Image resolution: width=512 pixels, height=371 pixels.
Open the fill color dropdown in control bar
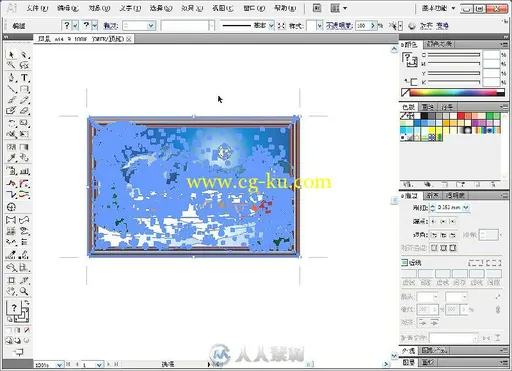[75, 25]
